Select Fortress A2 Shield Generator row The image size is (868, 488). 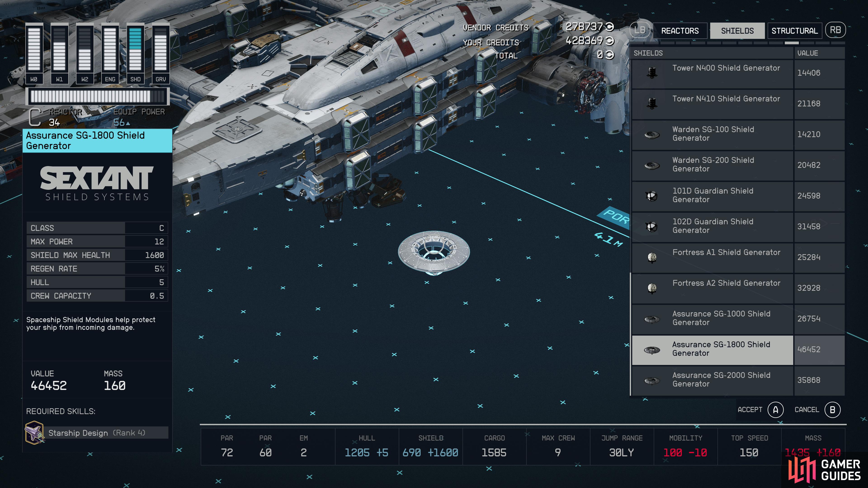tap(738, 289)
